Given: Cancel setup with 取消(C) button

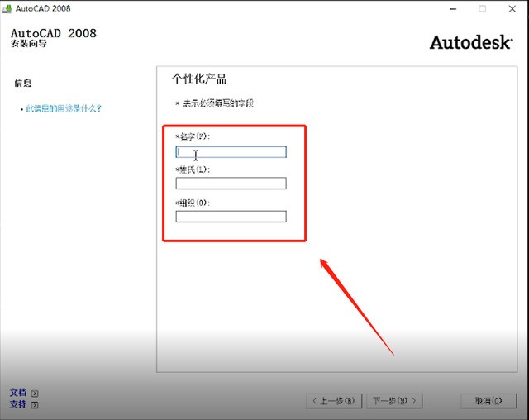Looking at the screenshot, I should click(488, 401).
